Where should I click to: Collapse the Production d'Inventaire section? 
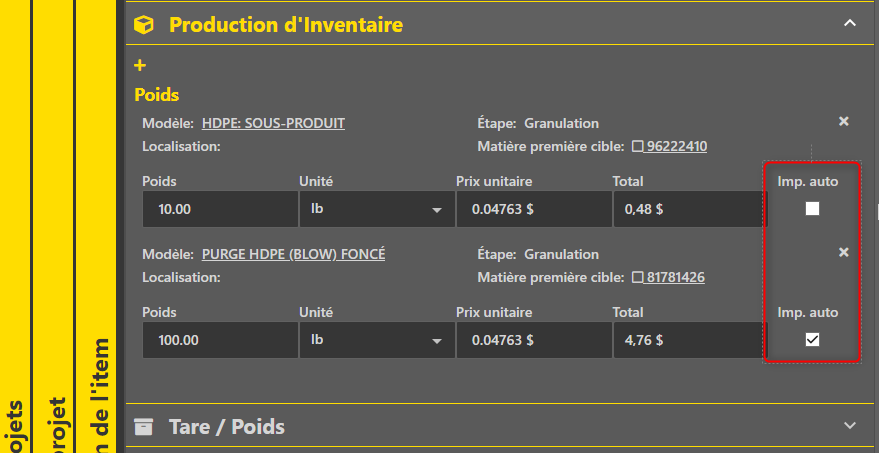tap(850, 24)
